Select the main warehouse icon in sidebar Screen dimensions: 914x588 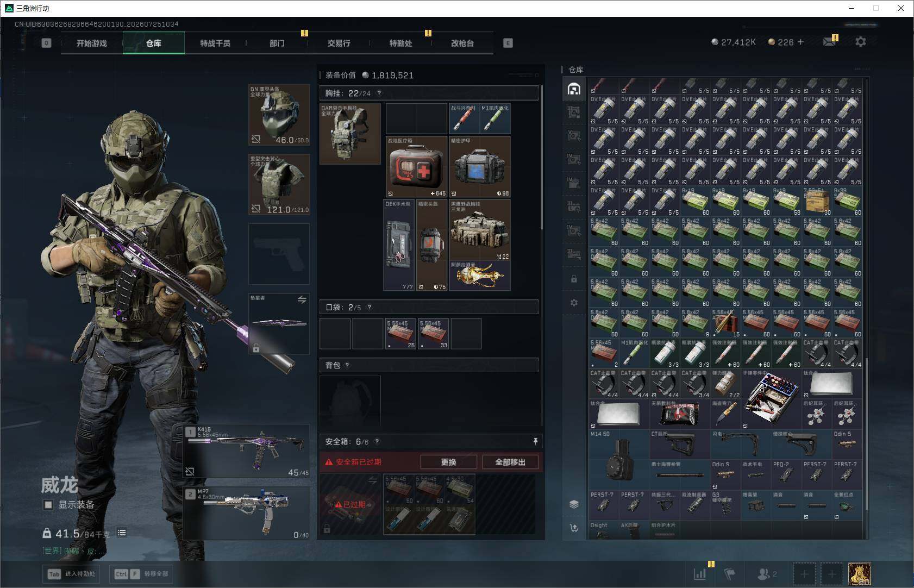(574, 89)
